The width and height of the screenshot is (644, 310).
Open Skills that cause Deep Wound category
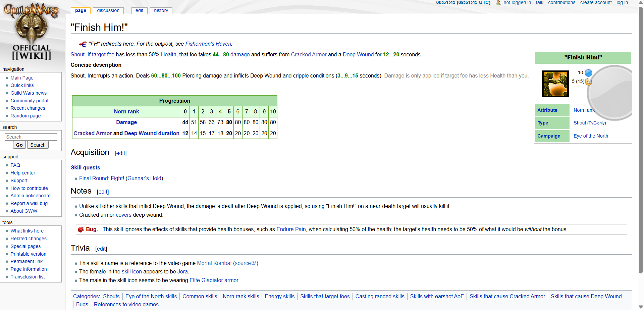pyautogui.click(x=586, y=297)
